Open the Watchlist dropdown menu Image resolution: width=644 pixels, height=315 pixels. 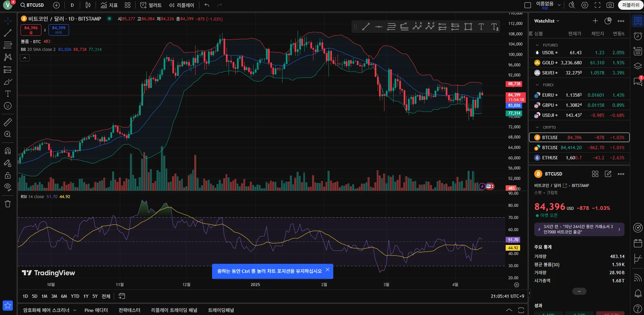[x=547, y=21]
